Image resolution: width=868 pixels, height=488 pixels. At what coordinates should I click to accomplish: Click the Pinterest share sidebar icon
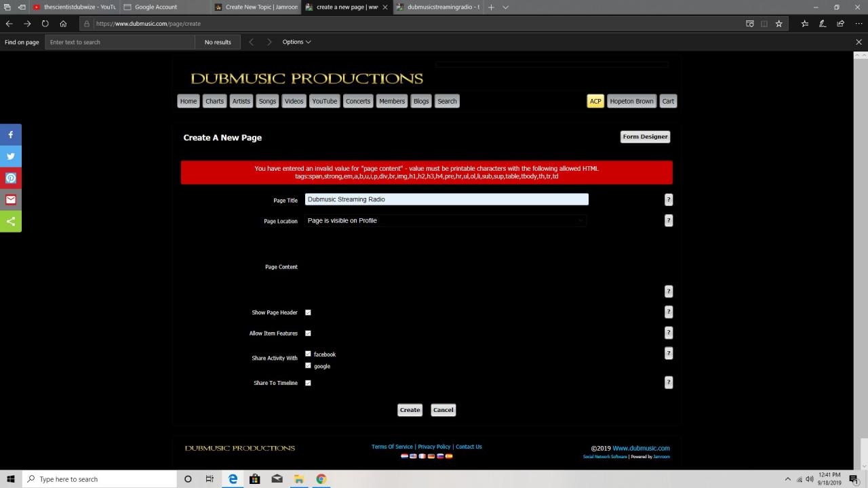11,178
